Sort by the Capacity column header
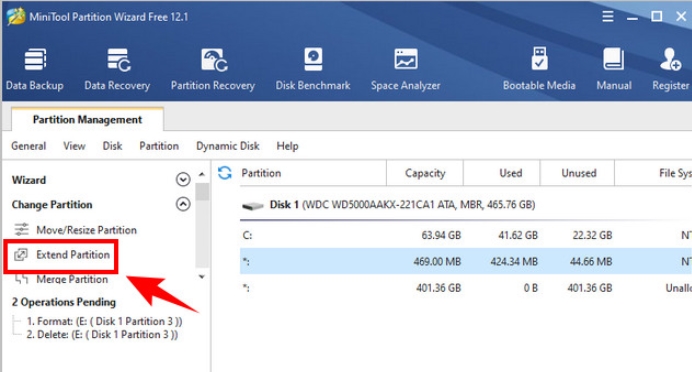This screenshot has width=692, height=372. [425, 173]
